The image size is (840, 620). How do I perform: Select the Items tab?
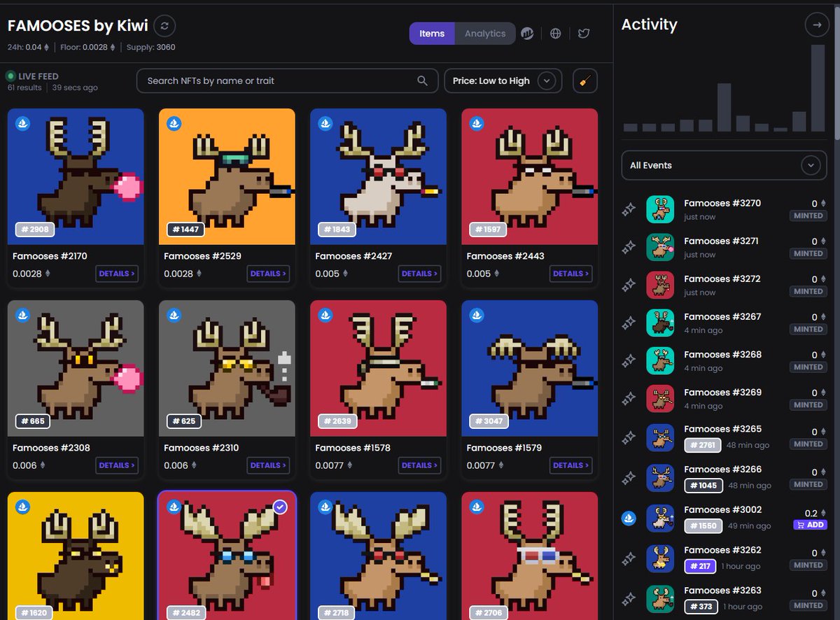tap(433, 33)
